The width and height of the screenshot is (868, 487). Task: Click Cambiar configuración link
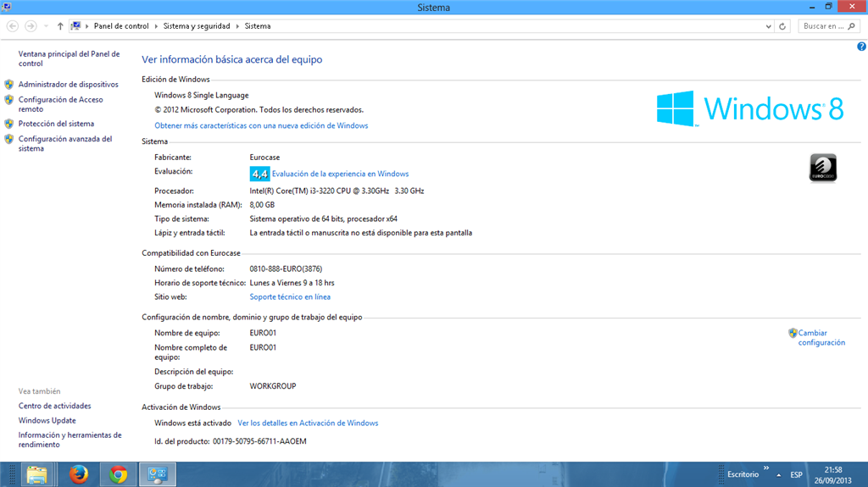821,338
